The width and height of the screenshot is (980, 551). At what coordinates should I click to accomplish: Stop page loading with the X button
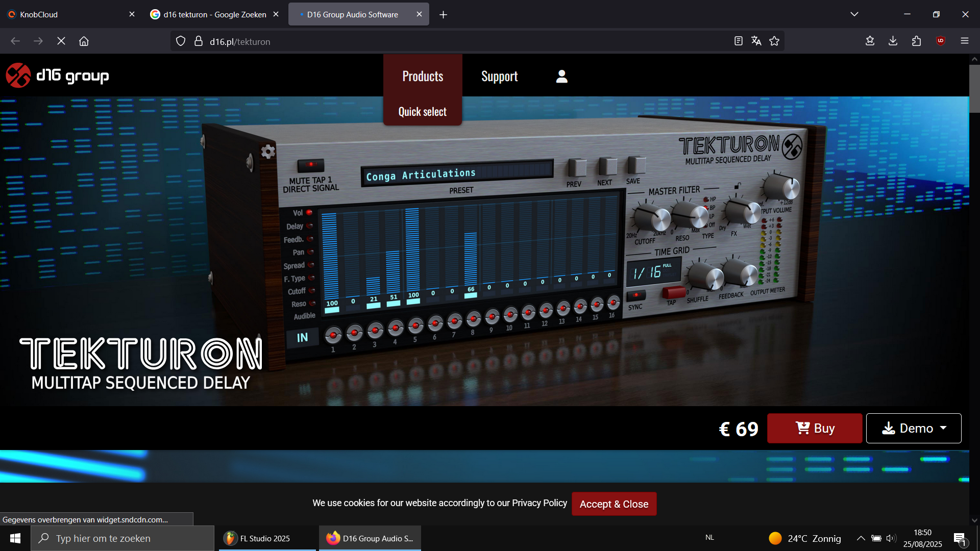point(61,41)
